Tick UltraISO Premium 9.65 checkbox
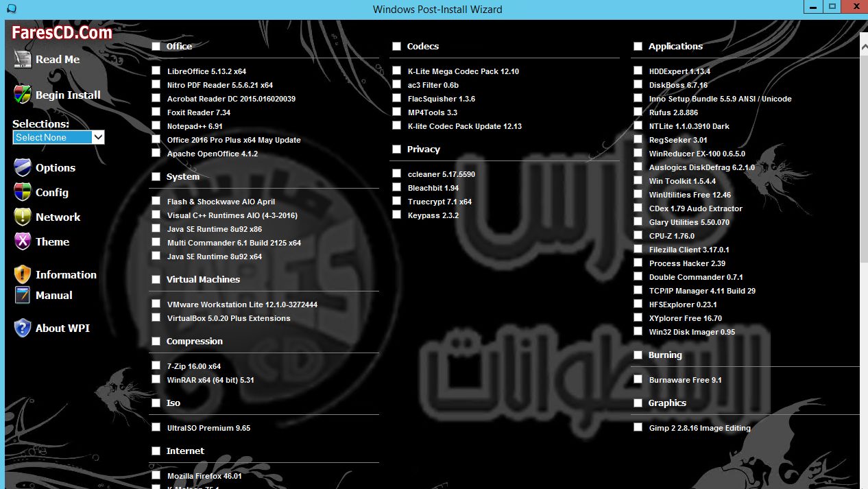This screenshot has width=868, height=489. pos(156,427)
